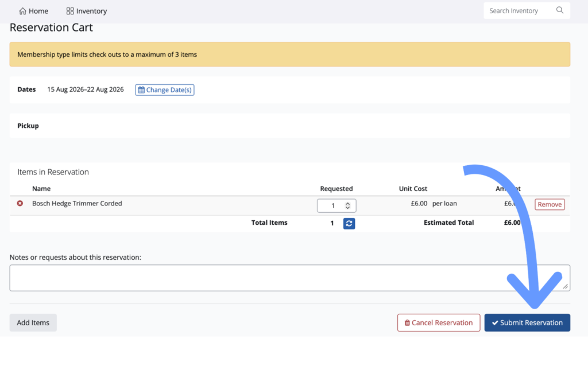Screen dimensions: 588x370
Task: Click the Bosch Hedge Trimmer Corded name
Action: [77, 203]
